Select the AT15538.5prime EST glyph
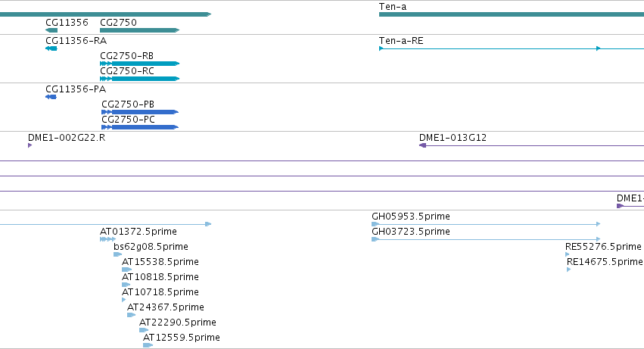The width and height of the screenshot is (644, 349). (x=126, y=270)
